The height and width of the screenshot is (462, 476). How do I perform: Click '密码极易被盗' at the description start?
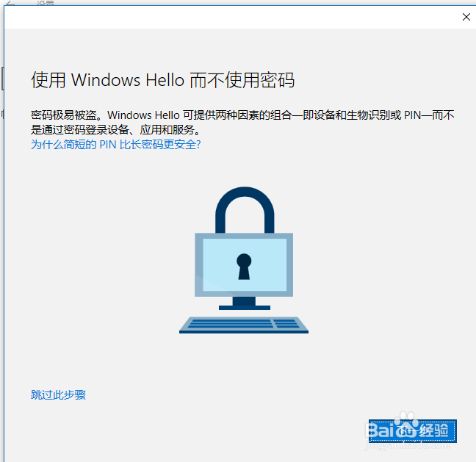click(64, 115)
